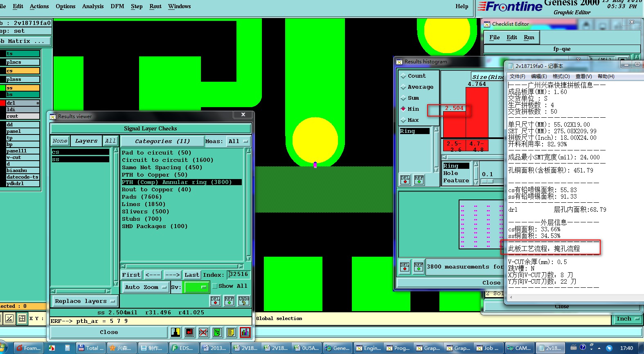
Task: Select Slivers (500) category
Action: click(x=145, y=212)
